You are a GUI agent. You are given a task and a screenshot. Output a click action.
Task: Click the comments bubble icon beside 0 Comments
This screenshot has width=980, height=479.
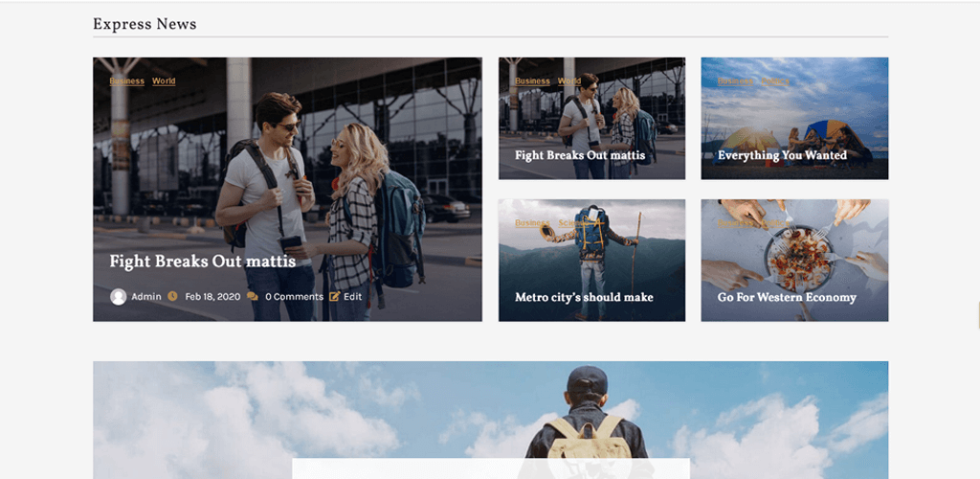coord(252,296)
